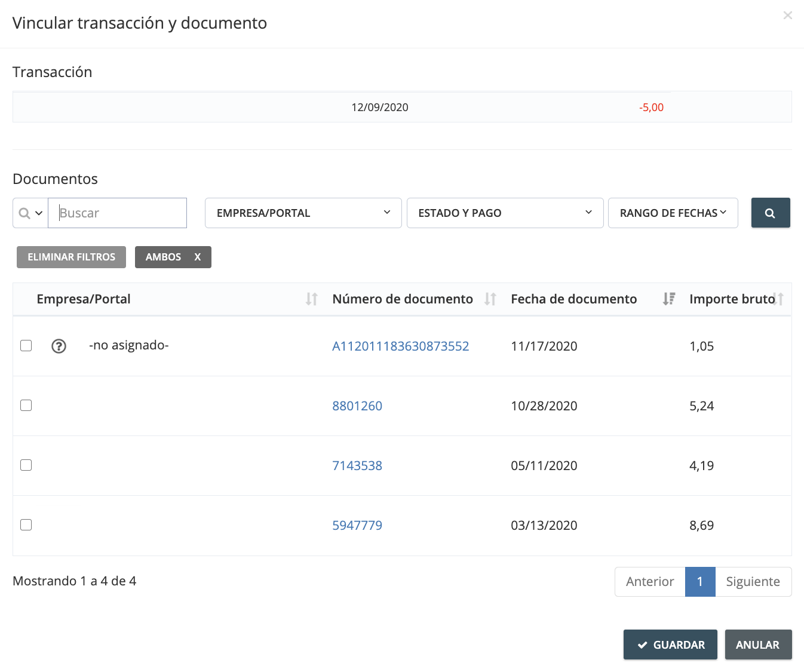The width and height of the screenshot is (804, 672).
Task: Click the date cell 11/17/2020
Action: (x=544, y=346)
